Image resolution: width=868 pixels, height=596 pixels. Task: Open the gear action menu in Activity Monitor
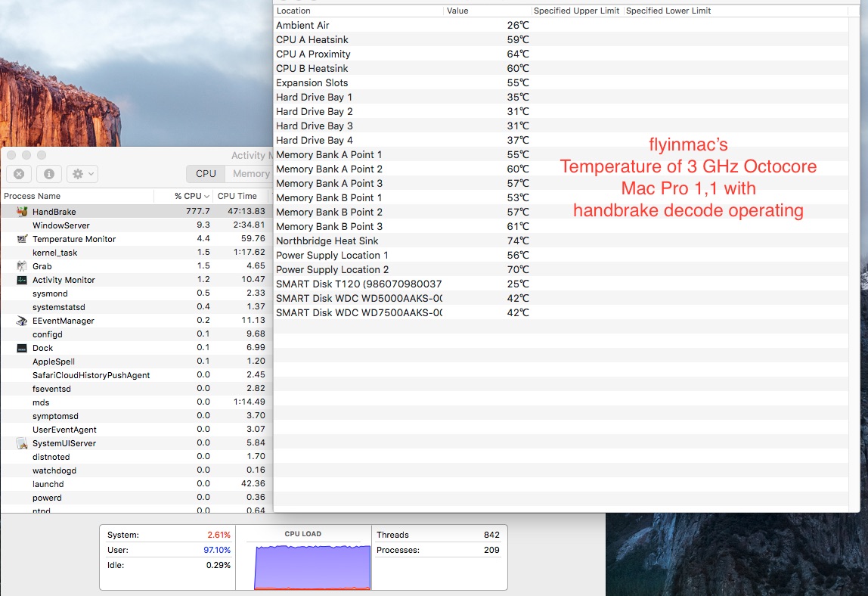pyautogui.click(x=82, y=174)
